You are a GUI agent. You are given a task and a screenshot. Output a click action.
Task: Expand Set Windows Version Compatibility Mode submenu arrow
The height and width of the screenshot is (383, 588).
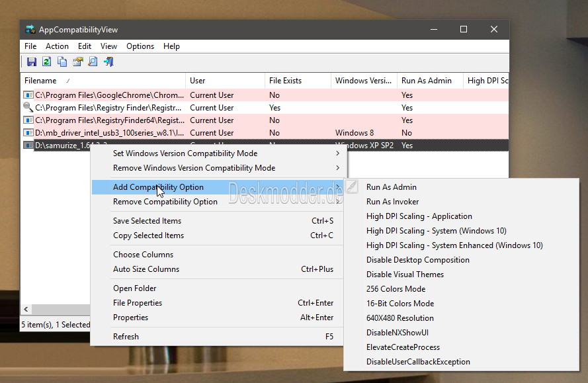tap(337, 153)
